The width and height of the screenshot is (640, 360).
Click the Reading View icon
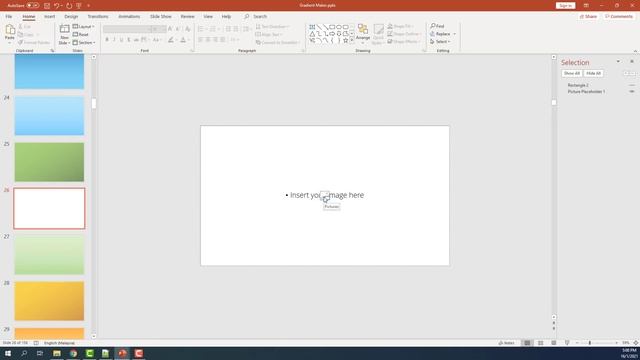click(553, 343)
